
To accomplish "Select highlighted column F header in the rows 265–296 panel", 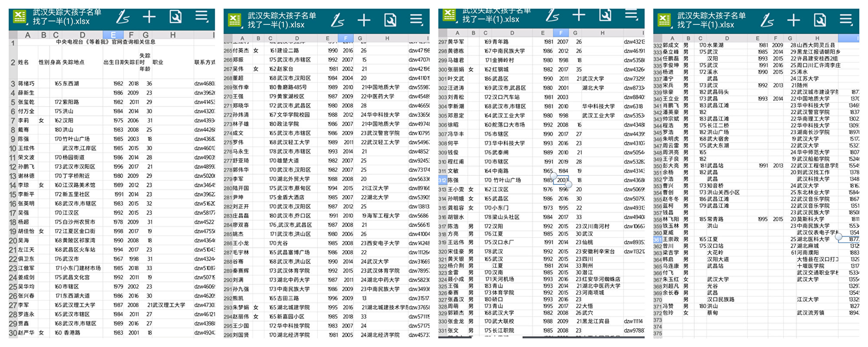I will (x=345, y=38).
